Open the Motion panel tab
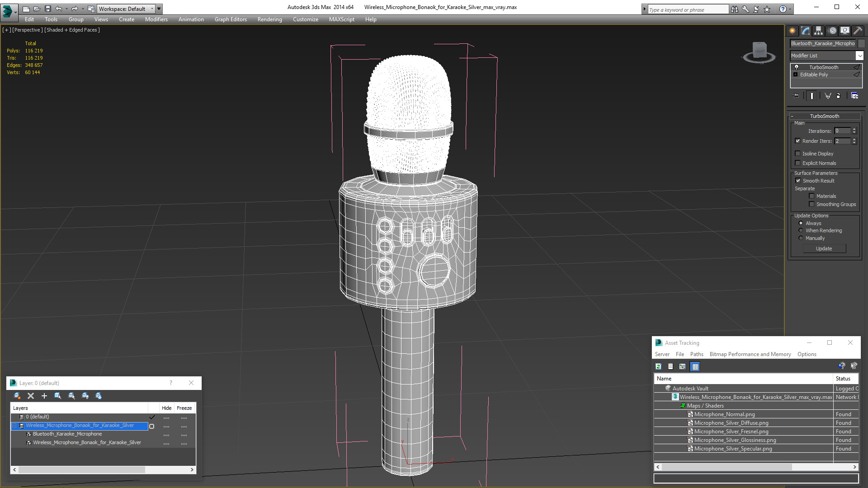868x488 pixels. click(x=832, y=31)
